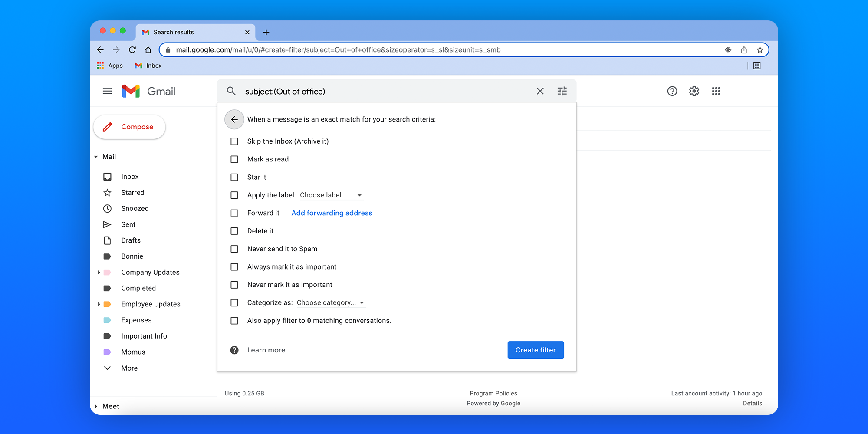Image resolution: width=868 pixels, height=434 pixels.
Task: Click the browser back arrow
Action: tap(100, 50)
